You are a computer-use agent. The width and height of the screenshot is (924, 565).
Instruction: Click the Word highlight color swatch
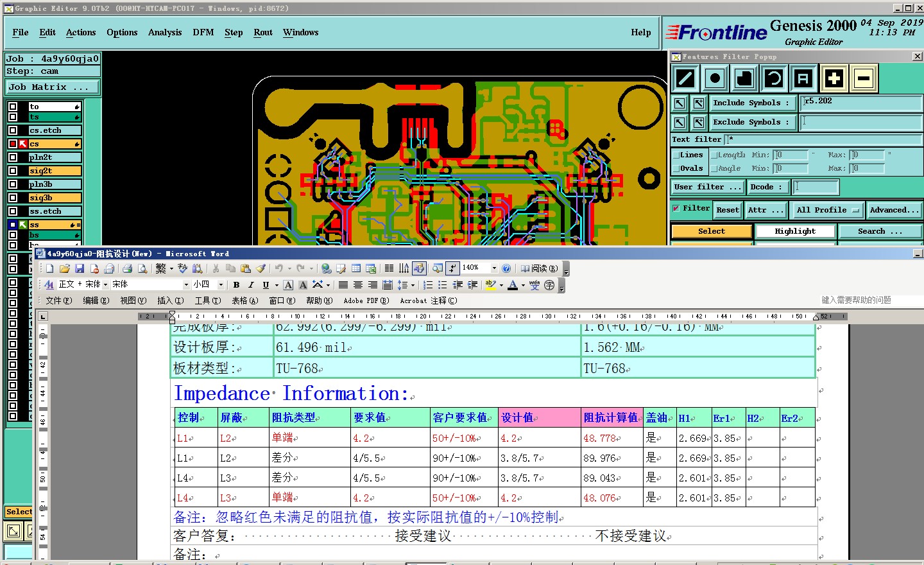click(x=491, y=285)
